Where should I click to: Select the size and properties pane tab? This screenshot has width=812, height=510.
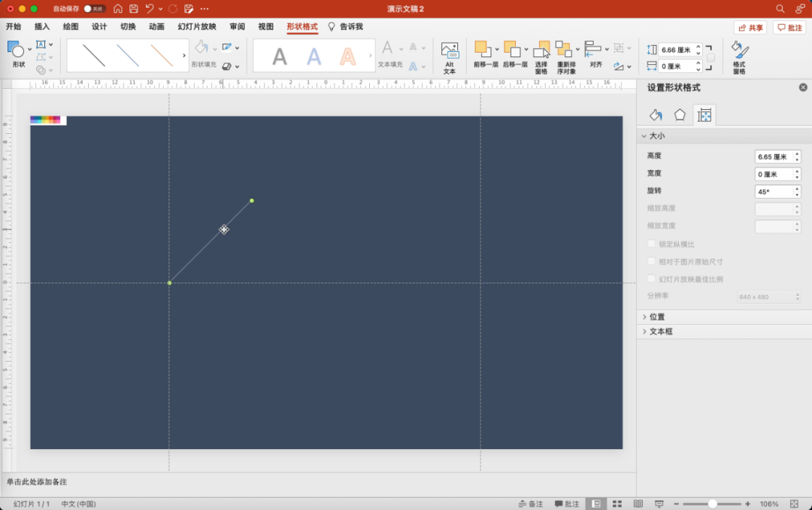[704, 115]
